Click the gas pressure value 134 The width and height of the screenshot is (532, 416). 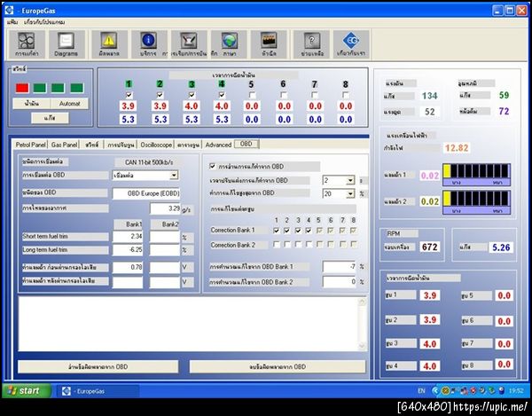[x=429, y=96]
